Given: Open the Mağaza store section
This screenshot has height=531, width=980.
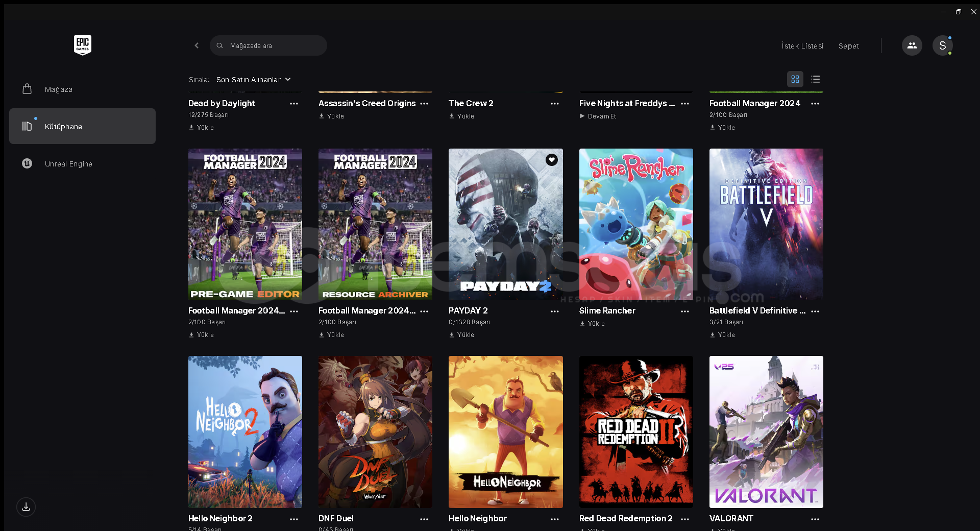Looking at the screenshot, I should 82,89.
